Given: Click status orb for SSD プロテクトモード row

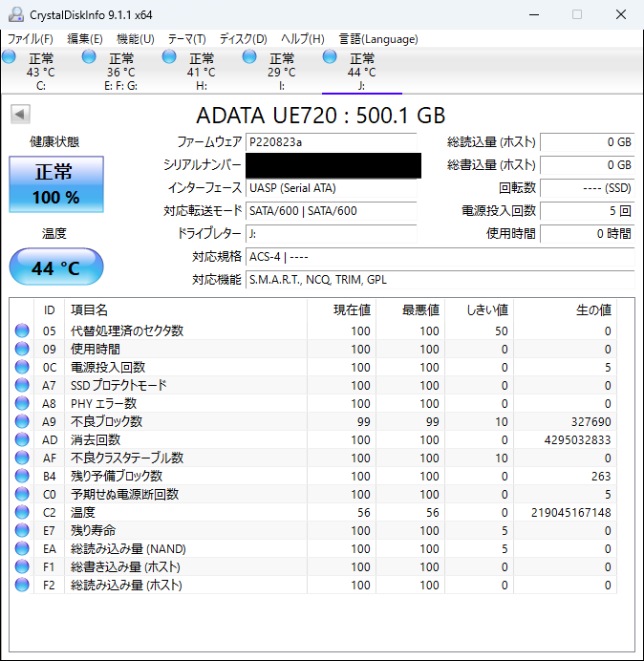Looking at the screenshot, I should (22, 385).
